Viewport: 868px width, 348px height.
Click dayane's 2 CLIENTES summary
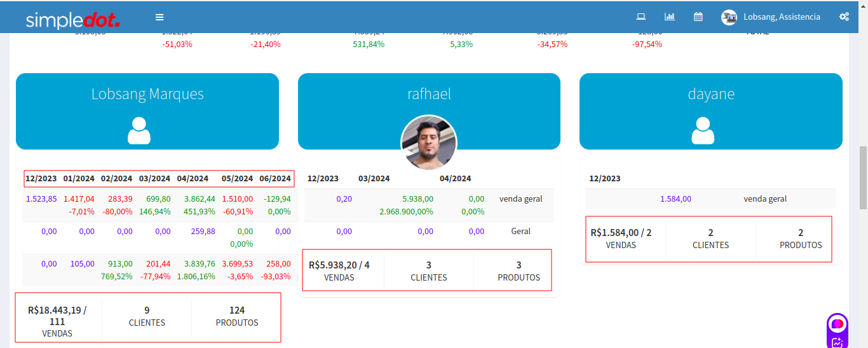tap(710, 239)
